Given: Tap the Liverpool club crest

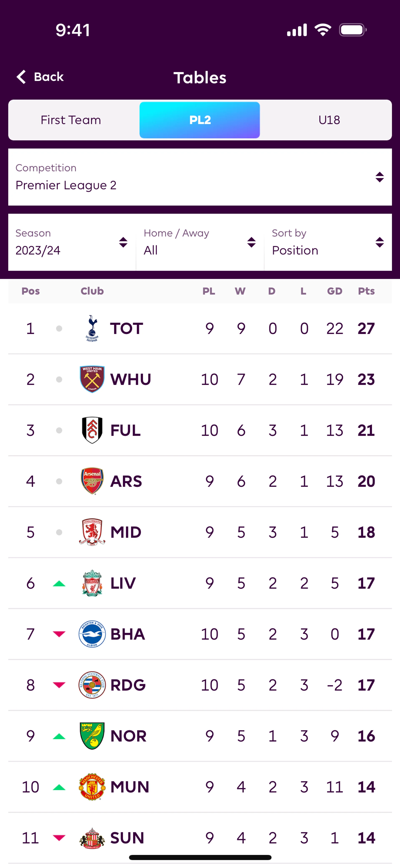Looking at the screenshot, I should (92, 583).
